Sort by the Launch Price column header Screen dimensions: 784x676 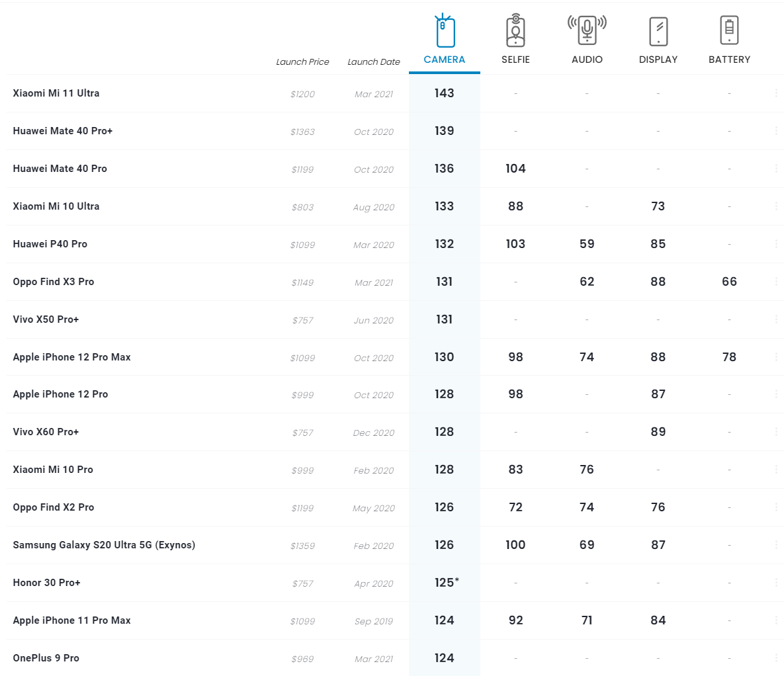[x=302, y=62]
